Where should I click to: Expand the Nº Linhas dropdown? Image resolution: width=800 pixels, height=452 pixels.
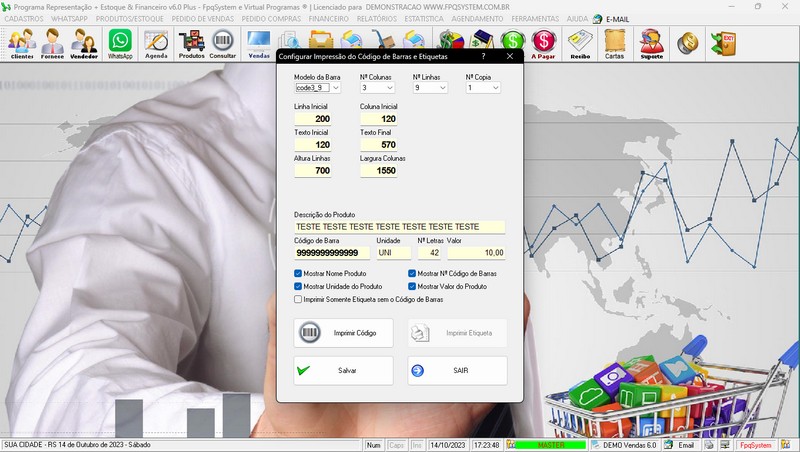tap(443, 88)
